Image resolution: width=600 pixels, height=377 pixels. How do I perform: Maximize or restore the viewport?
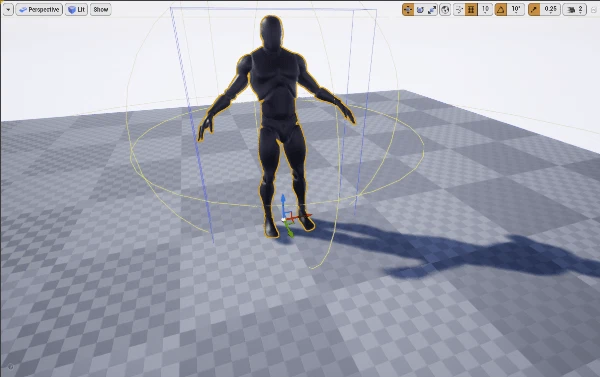(x=594, y=10)
